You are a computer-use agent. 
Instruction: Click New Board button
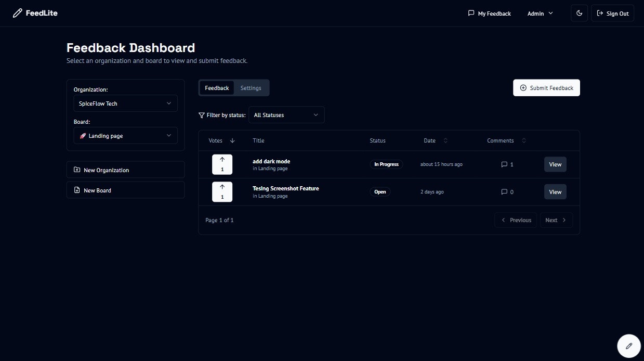[x=125, y=190]
